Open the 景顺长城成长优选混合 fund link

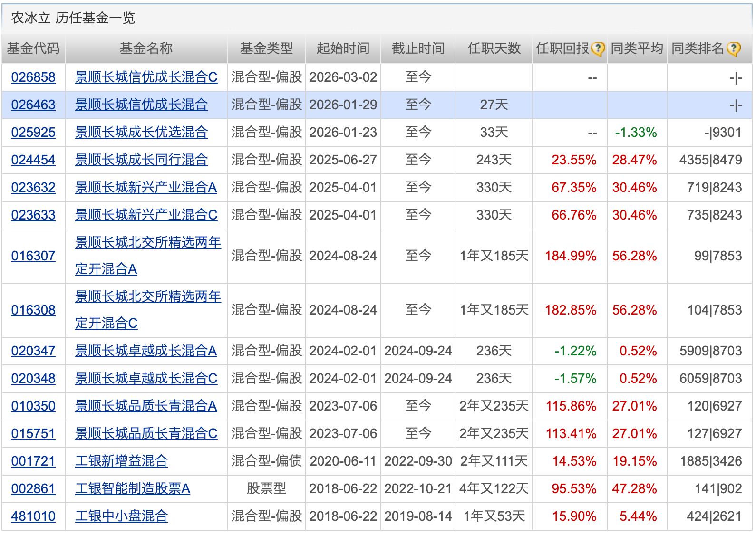point(141,132)
